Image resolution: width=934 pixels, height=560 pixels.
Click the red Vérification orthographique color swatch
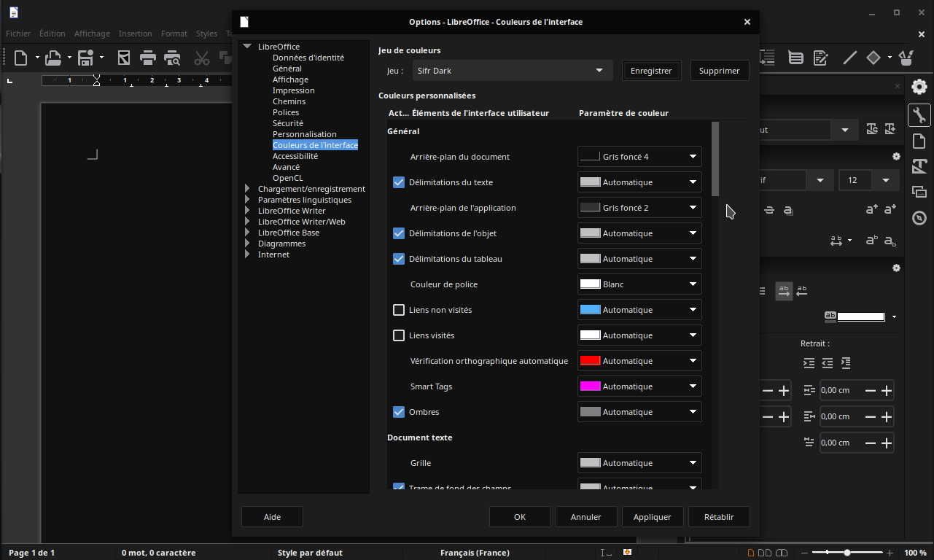590,361
